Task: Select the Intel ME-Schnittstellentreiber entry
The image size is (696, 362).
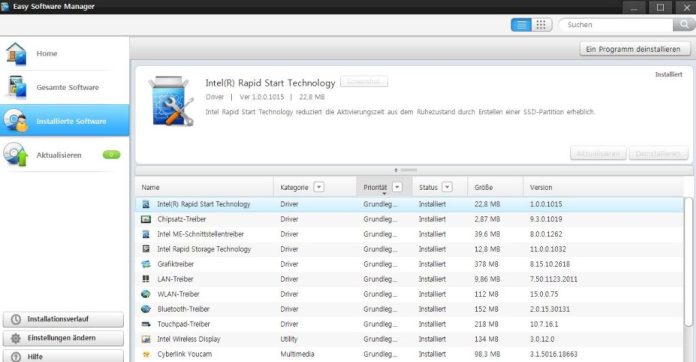Action: (409, 234)
